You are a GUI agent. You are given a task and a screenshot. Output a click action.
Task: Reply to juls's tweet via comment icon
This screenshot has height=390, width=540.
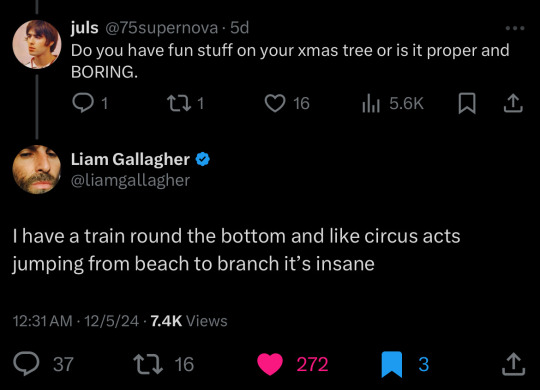coord(83,103)
